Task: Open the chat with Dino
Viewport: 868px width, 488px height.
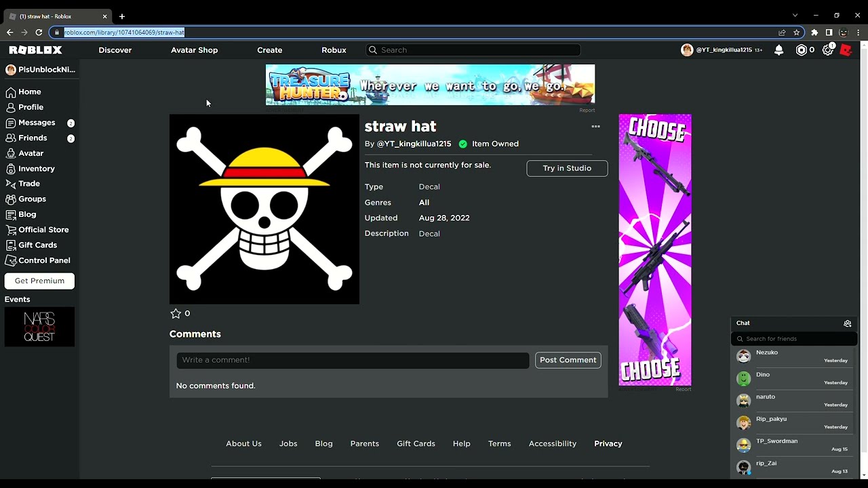Action: pyautogui.click(x=793, y=378)
